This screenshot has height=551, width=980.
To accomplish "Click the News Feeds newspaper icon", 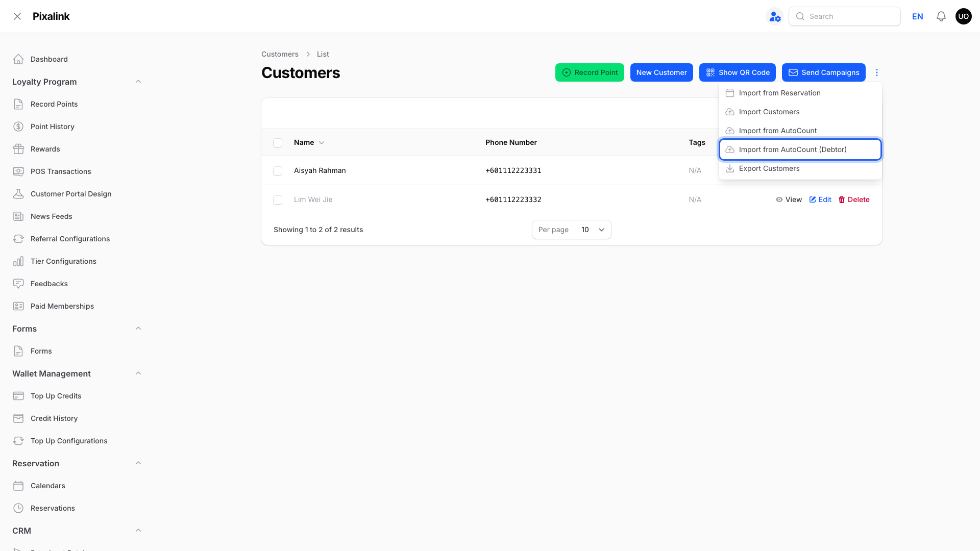I will pos(18,216).
